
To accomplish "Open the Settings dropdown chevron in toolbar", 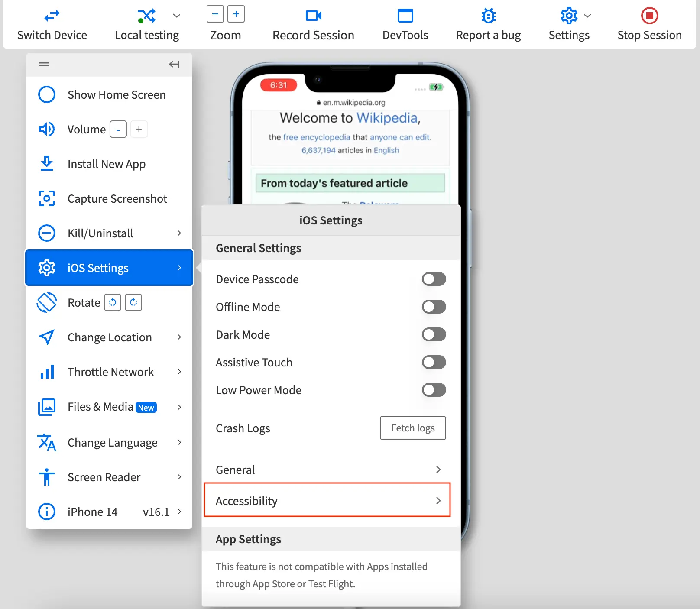I will pos(587,16).
